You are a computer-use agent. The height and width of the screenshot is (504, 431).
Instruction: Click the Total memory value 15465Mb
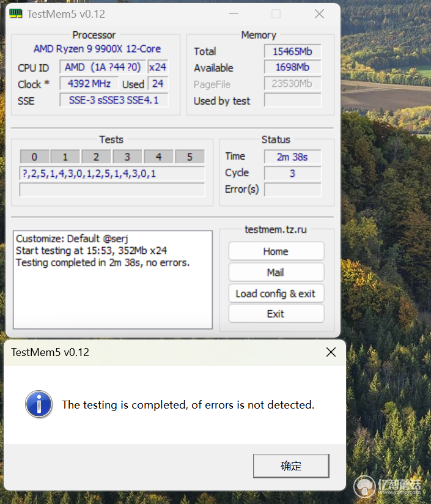(x=293, y=51)
